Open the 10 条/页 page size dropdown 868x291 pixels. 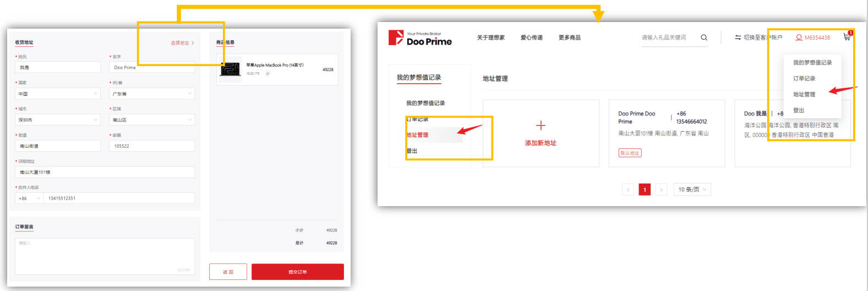[692, 189]
